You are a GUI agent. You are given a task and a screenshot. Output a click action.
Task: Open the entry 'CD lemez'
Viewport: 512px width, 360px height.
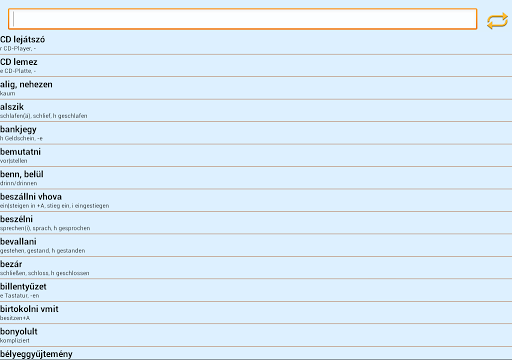(256, 66)
